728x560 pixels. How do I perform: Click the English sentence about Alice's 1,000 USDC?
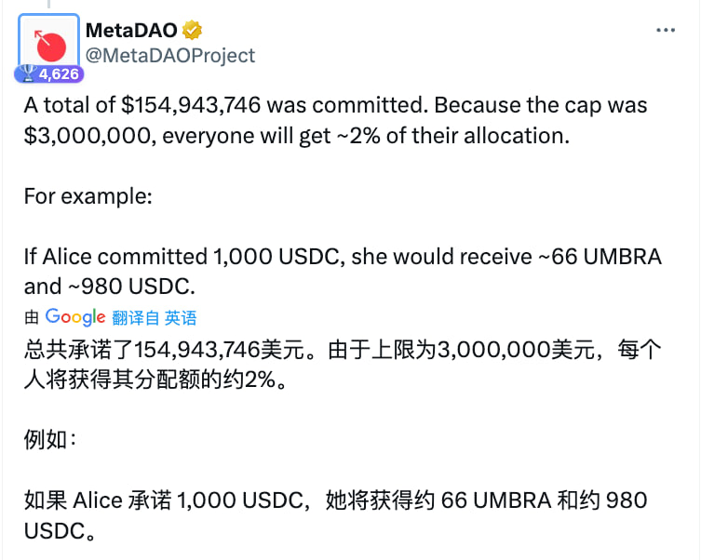[343, 257]
